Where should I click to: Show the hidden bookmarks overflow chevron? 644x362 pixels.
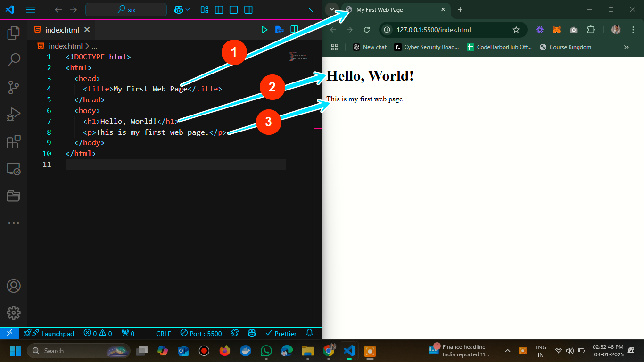[627, 47]
